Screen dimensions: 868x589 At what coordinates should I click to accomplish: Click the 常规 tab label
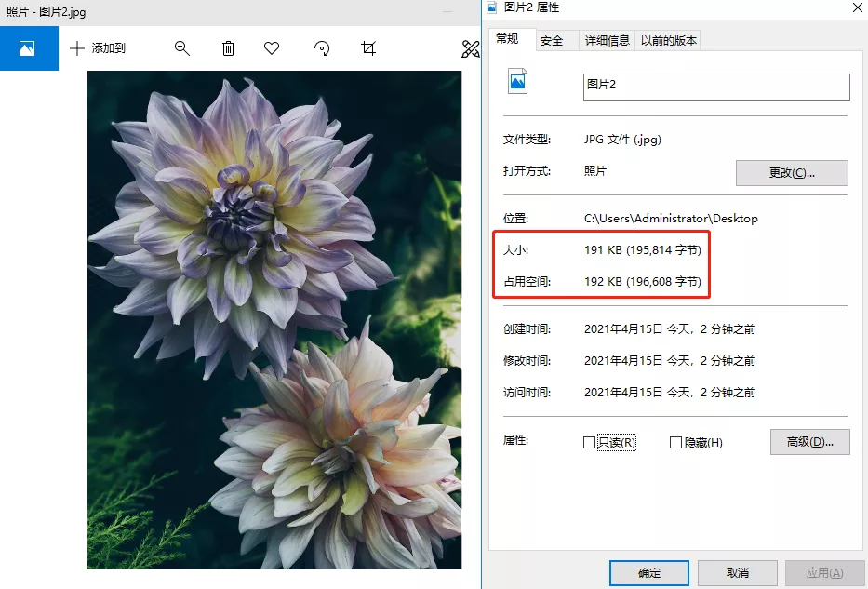(x=510, y=40)
